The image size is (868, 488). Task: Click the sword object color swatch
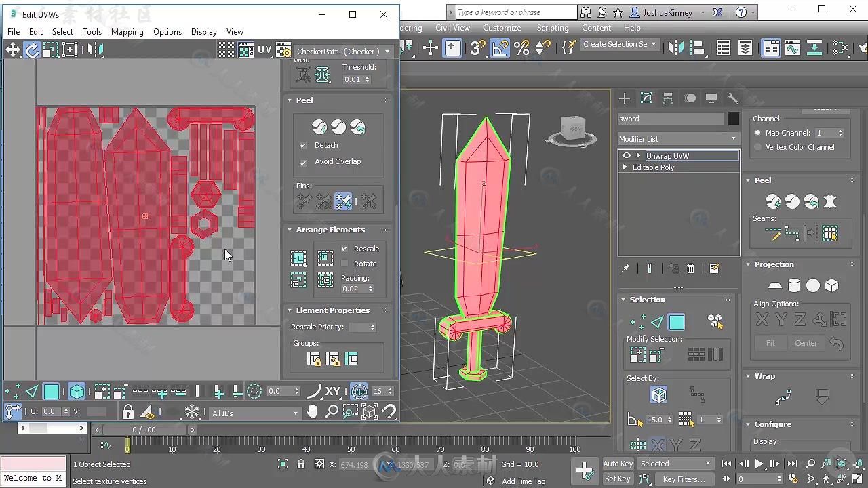(733, 119)
